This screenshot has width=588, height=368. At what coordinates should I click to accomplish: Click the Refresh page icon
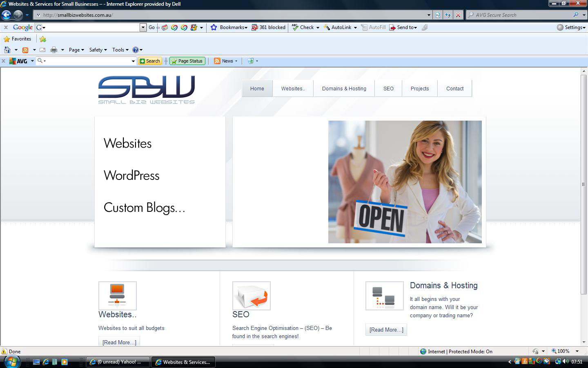[448, 15]
